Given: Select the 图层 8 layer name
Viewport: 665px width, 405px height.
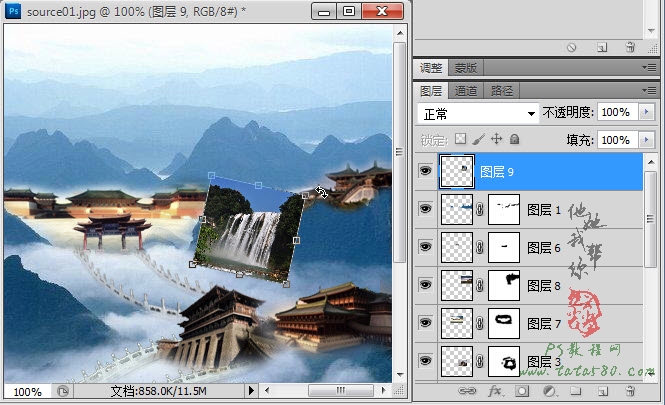Looking at the screenshot, I should 544,286.
